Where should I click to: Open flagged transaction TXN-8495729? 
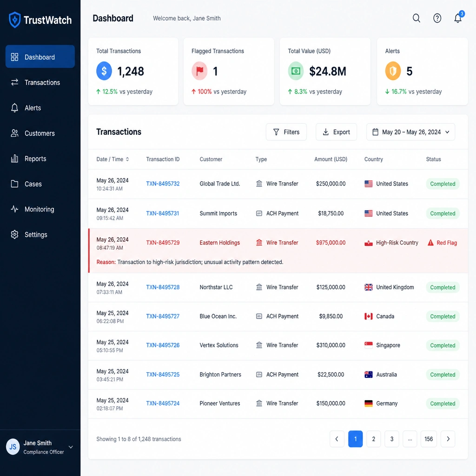163,243
